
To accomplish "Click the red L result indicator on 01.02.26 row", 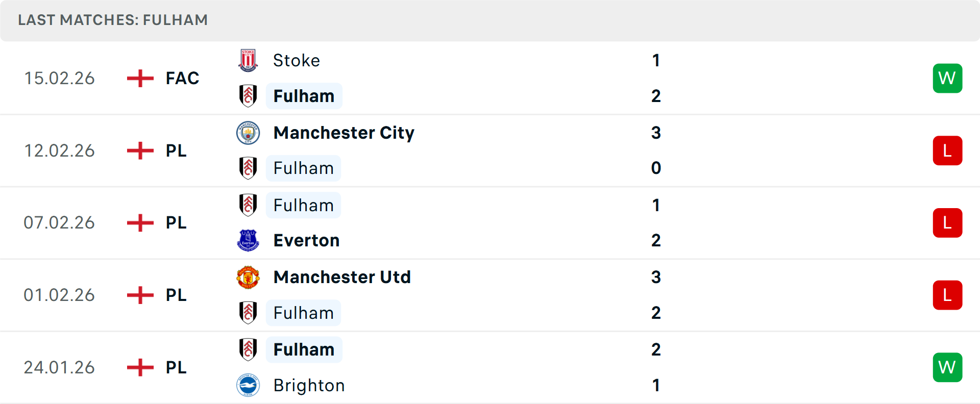I will (x=947, y=295).
